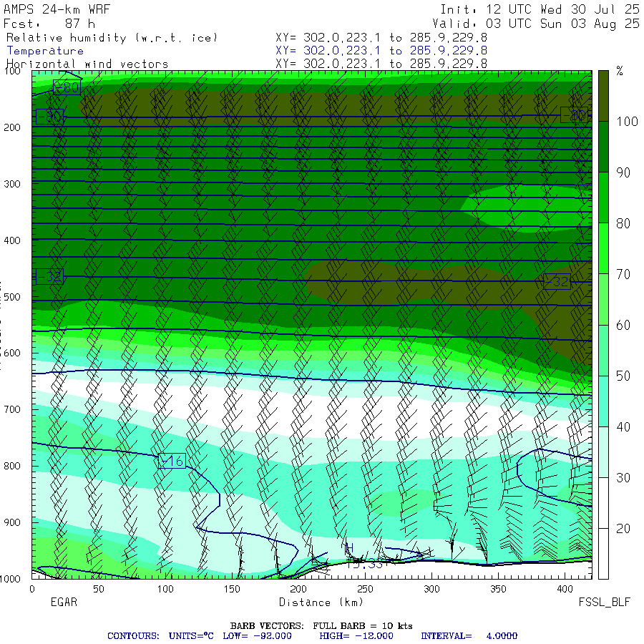Image resolution: width=644 pixels, height=644 pixels.
Task: Click the 'Init: 12 UTC Wed 30 Jul 25' text
Action: click(540, 9)
